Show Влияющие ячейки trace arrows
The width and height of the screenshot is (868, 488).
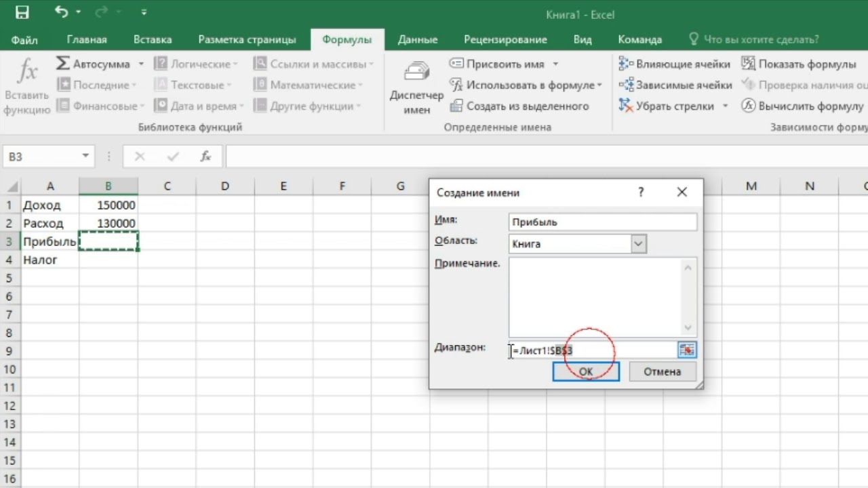(x=674, y=64)
